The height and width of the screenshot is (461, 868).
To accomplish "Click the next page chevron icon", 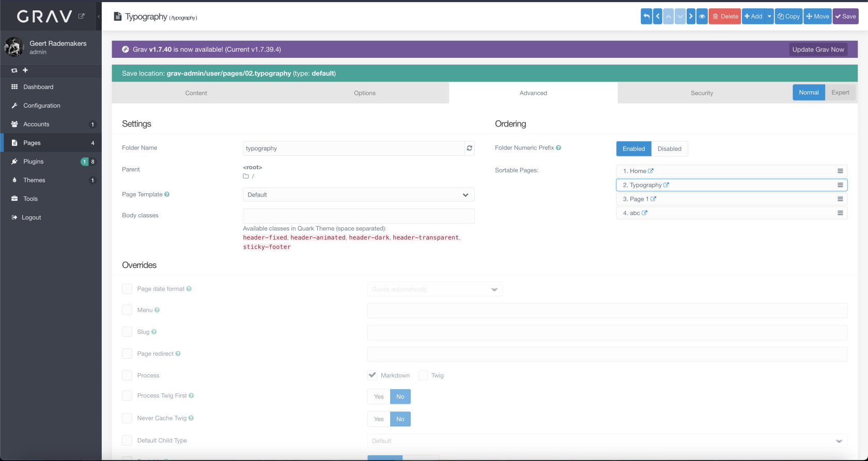I will 691,17.
